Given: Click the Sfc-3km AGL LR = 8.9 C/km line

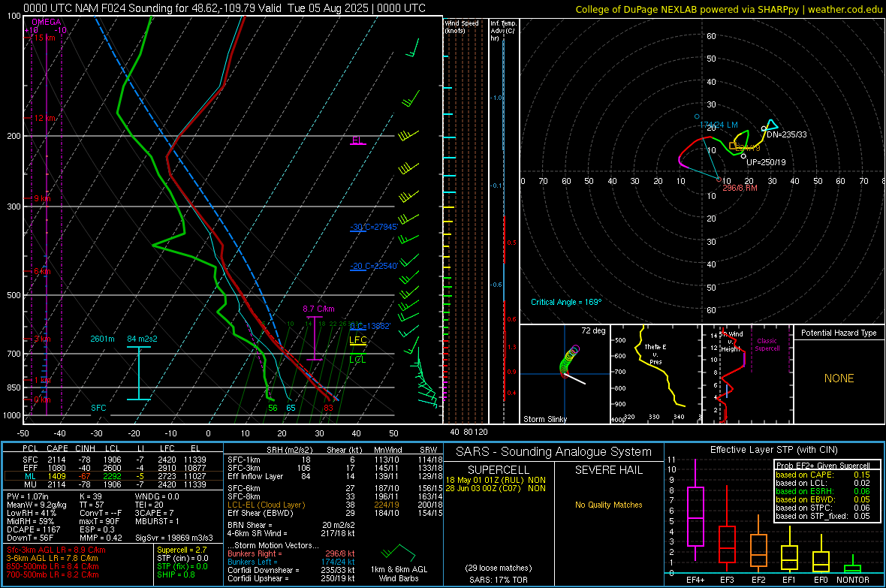Looking at the screenshot, I should click(x=56, y=550).
